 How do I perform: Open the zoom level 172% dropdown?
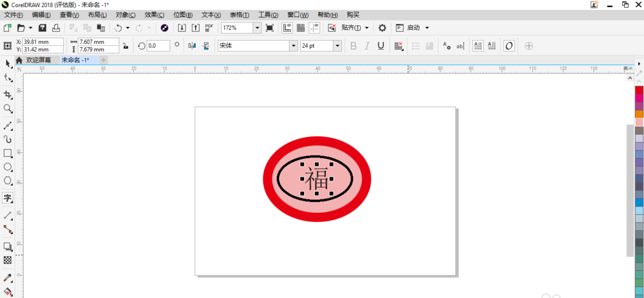pyautogui.click(x=257, y=28)
